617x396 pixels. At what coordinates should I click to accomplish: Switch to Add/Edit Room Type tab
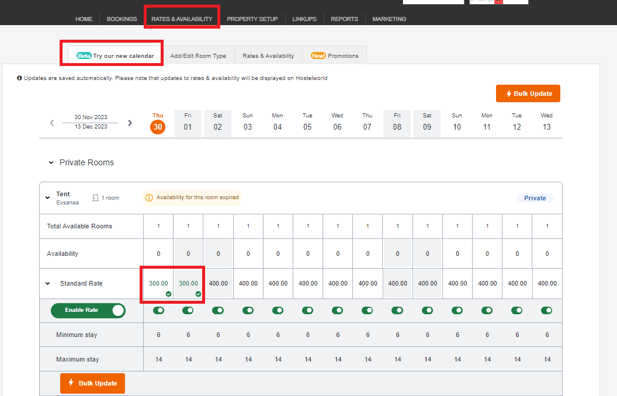pyautogui.click(x=198, y=56)
